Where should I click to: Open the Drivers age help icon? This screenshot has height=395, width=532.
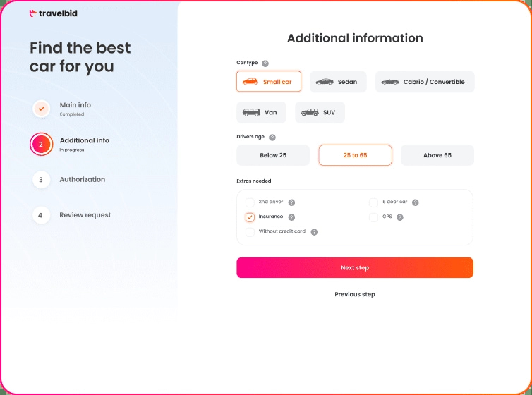272,138
